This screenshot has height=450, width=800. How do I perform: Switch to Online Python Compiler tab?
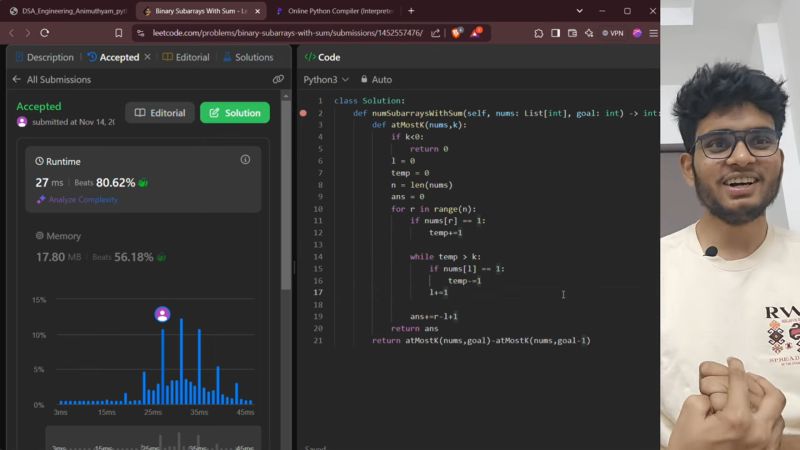click(x=335, y=11)
